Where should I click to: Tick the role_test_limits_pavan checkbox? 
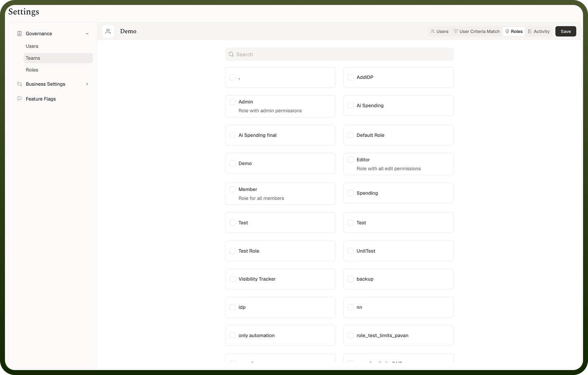pos(351,335)
